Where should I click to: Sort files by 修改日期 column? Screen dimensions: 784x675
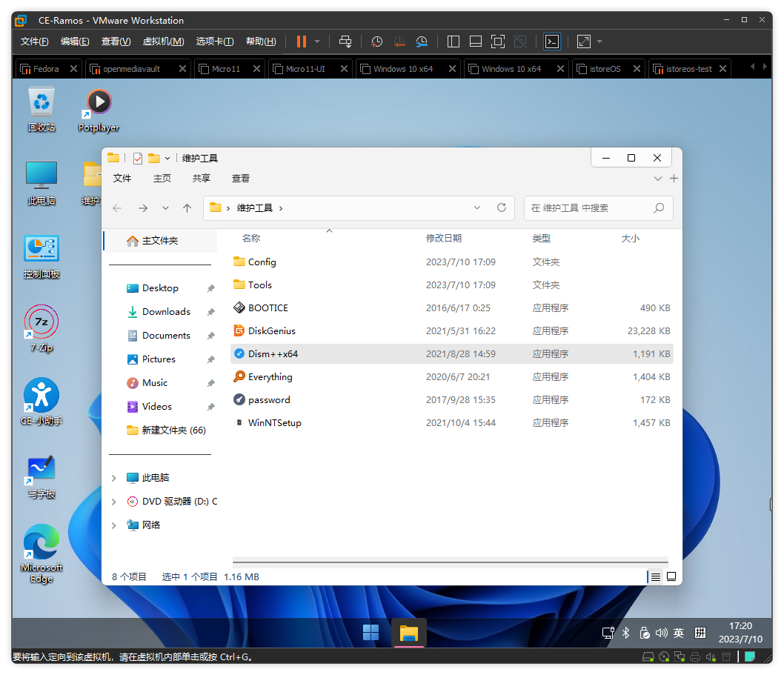click(443, 239)
